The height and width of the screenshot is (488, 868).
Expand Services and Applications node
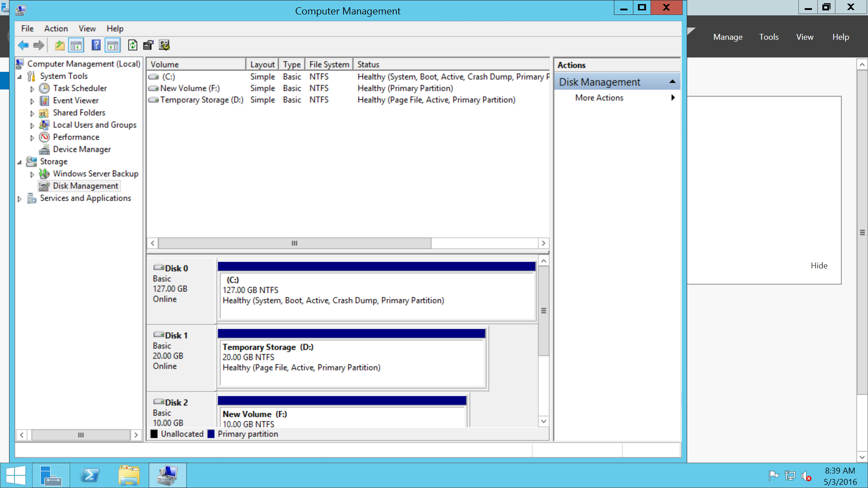coord(19,198)
